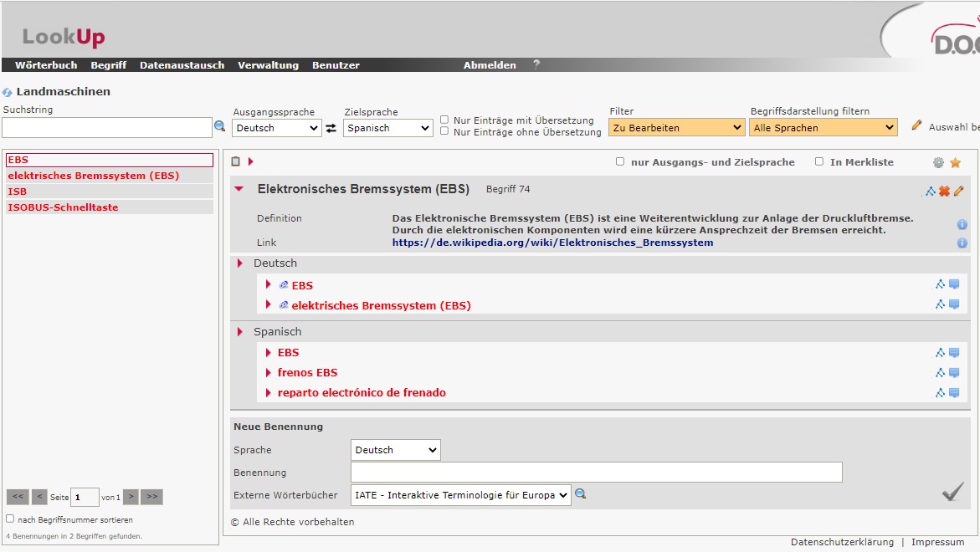Open the Zielsprache dropdown
The width and height of the screenshot is (980, 552).
[388, 128]
